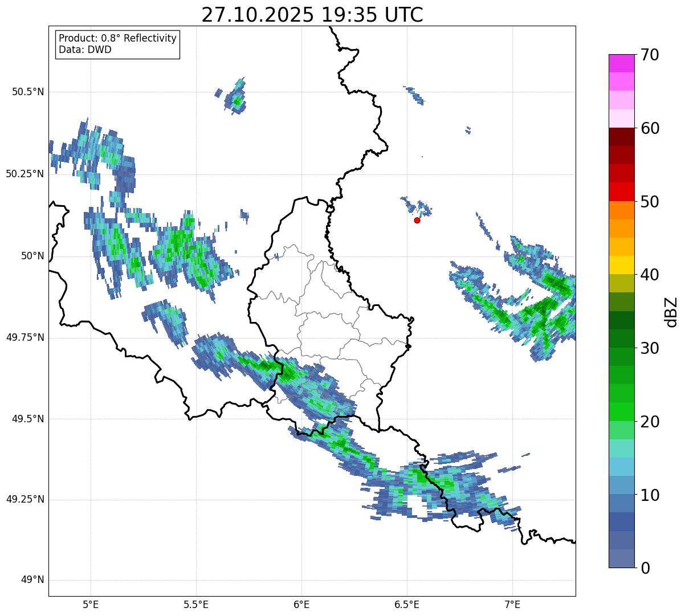Click the colorbar tick label '20'
Image resolution: width=685 pixels, height=616 pixels.
pos(650,422)
